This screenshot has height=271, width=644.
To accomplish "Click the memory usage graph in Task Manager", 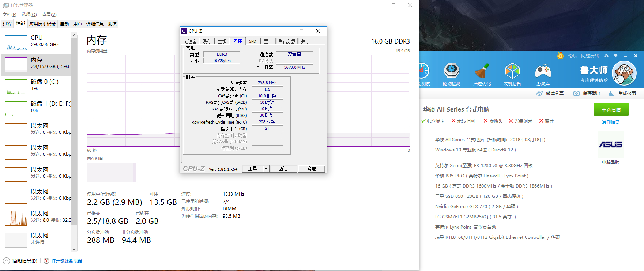I will [x=248, y=101].
